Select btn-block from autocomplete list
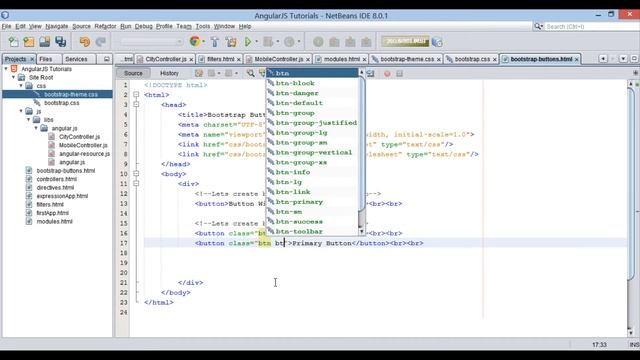This screenshot has height=360, width=640. click(x=312, y=83)
